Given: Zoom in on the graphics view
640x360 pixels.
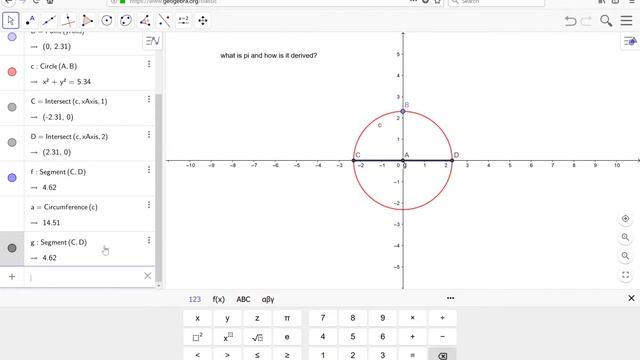Looking at the screenshot, I should click(625, 237).
